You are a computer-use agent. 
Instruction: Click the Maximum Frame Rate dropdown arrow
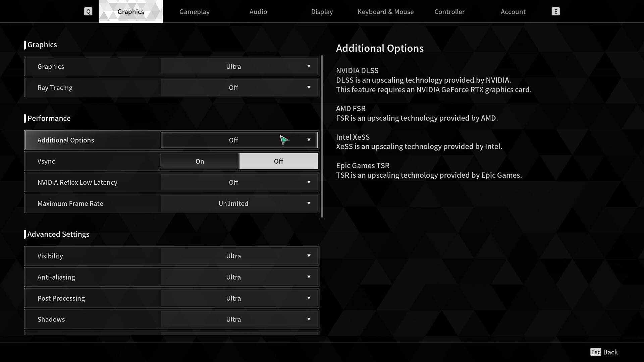click(x=309, y=203)
